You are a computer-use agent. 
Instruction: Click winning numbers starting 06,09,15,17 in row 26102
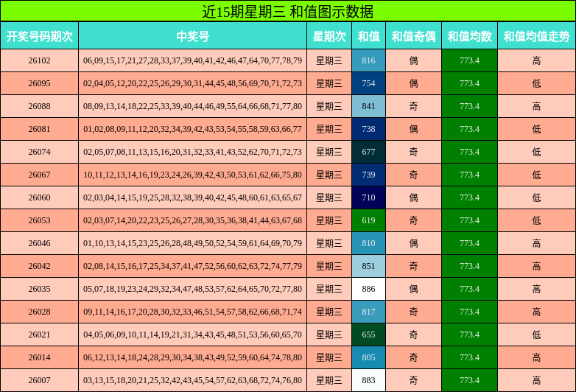[192, 60]
